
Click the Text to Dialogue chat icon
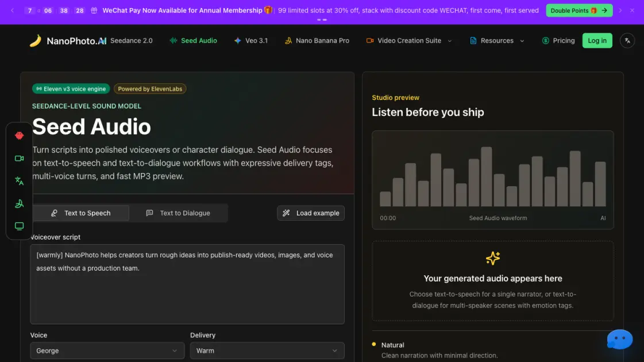coord(149,213)
